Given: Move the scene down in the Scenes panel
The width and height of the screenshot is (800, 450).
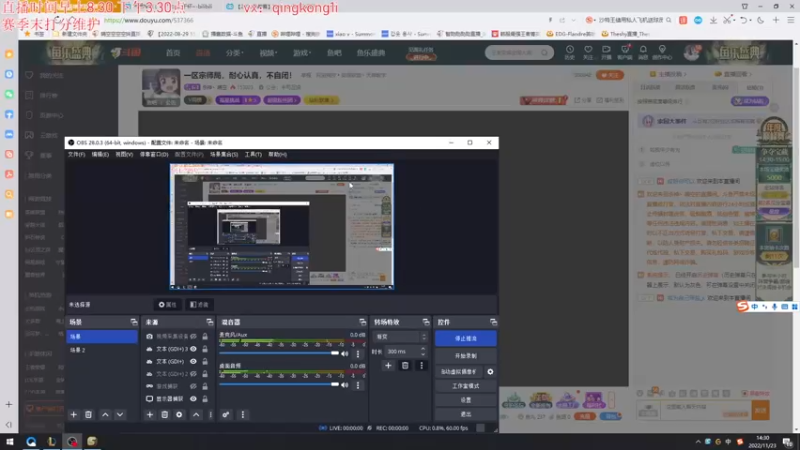Looking at the screenshot, I should point(120,415).
